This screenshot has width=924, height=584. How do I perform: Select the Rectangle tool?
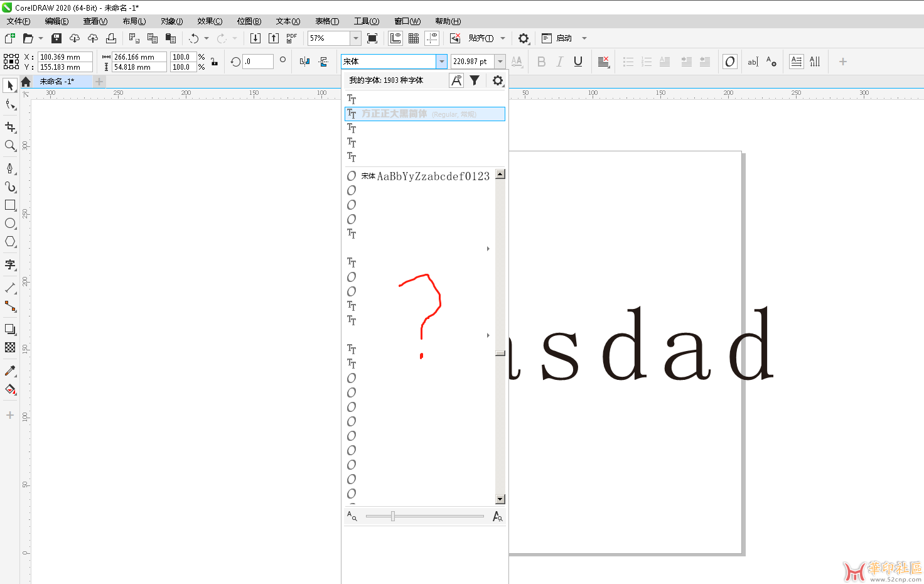10,205
